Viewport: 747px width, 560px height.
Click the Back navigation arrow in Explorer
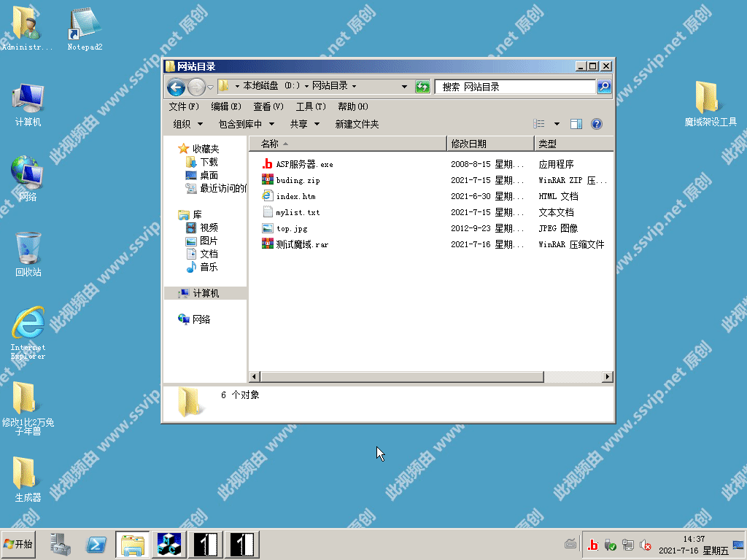(x=176, y=87)
